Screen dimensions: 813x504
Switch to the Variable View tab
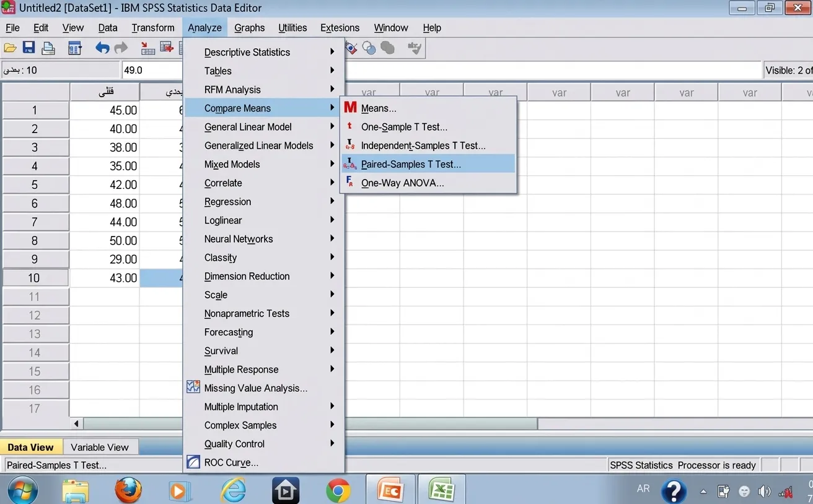pyautogui.click(x=100, y=447)
